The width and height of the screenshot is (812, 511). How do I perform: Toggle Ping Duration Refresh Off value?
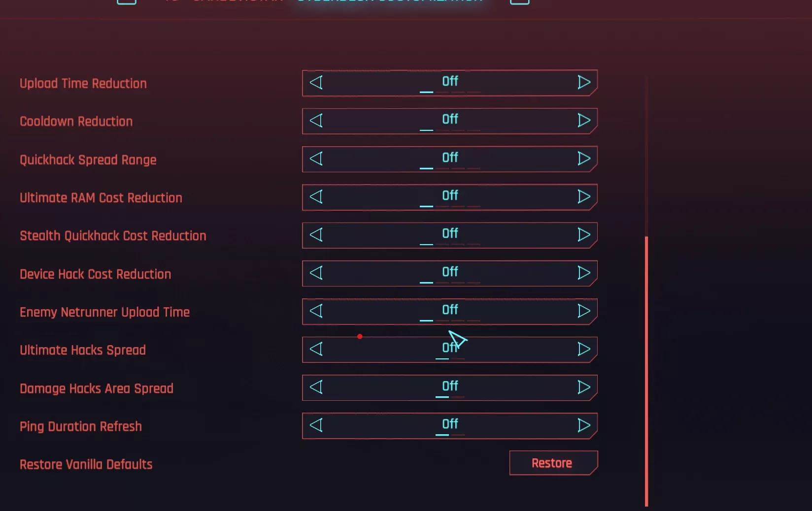pos(450,425)
